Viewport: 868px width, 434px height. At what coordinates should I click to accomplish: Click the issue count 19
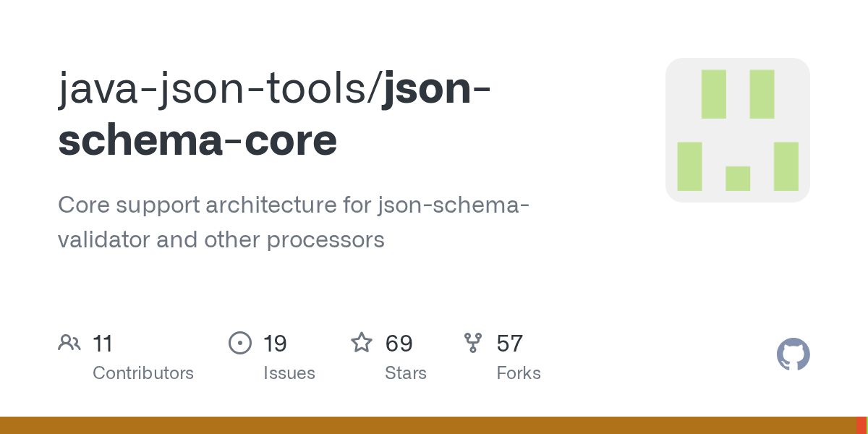click(x=275, y=343)
